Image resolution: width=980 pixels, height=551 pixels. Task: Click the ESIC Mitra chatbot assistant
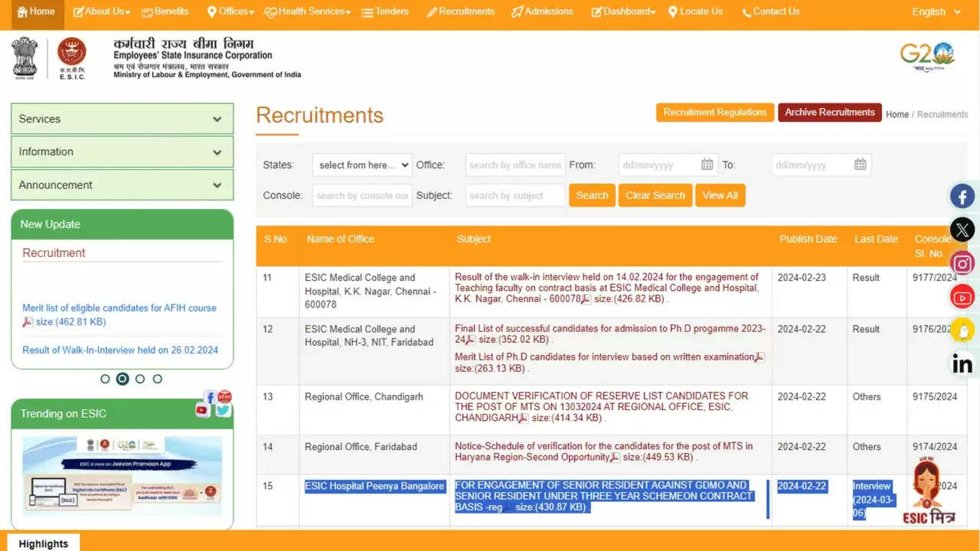point(928,492)
